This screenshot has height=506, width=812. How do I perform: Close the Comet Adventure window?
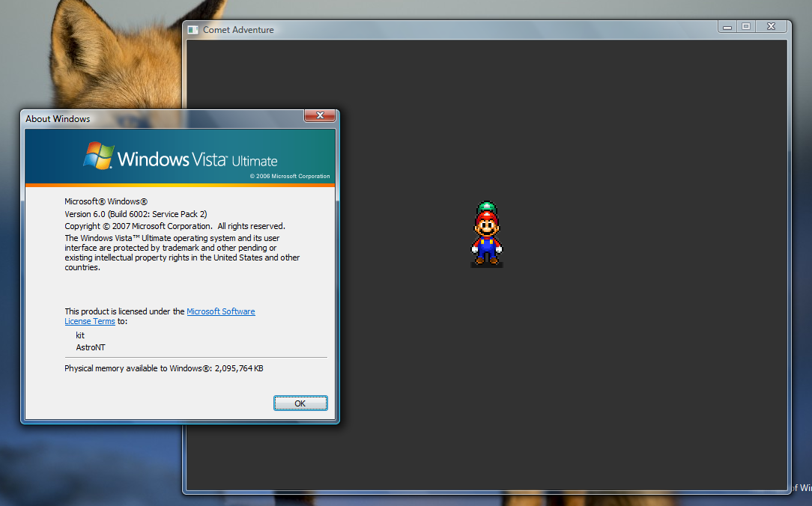(x=771, y=27)
